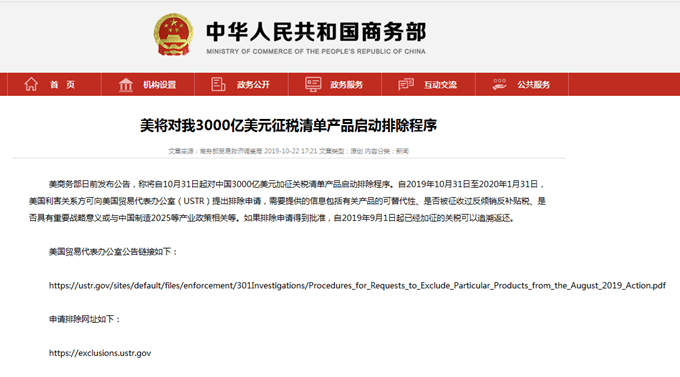Open the exclusions.ustr.gov link
680x377 pixels.
click(100, 353)
